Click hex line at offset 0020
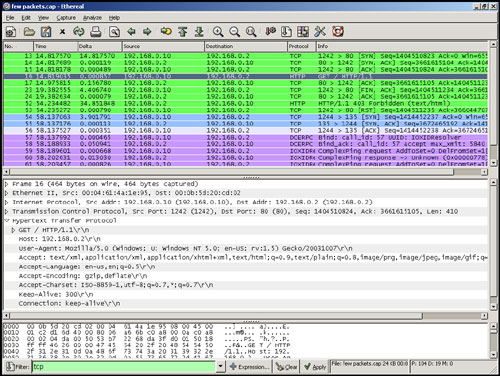 click(147, 339)
